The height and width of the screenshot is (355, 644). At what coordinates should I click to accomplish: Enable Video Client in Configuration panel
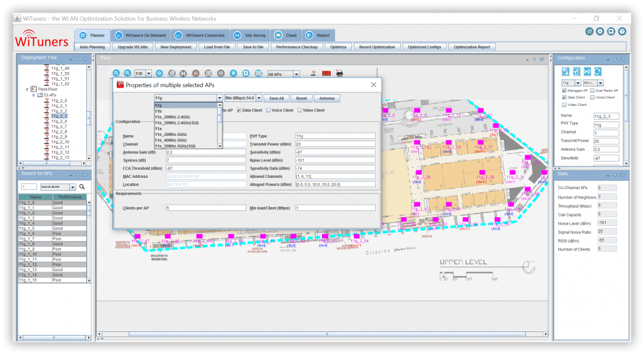[564, 105]
